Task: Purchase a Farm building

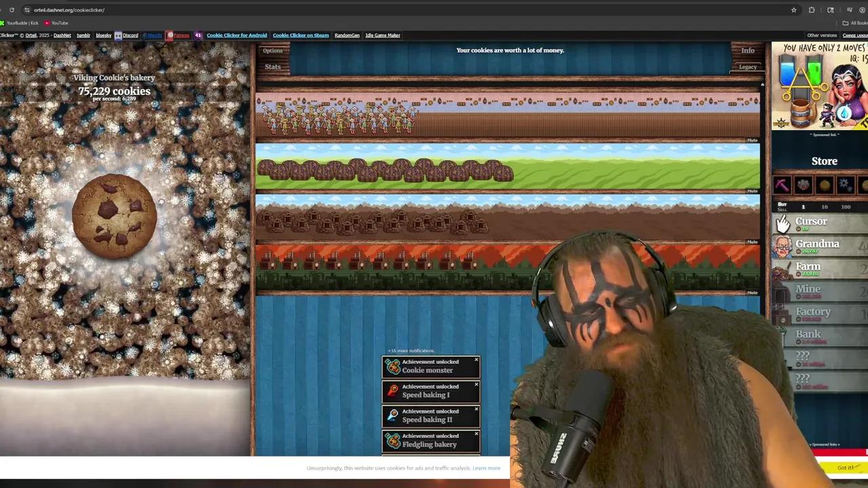Action: pos(820,269)
